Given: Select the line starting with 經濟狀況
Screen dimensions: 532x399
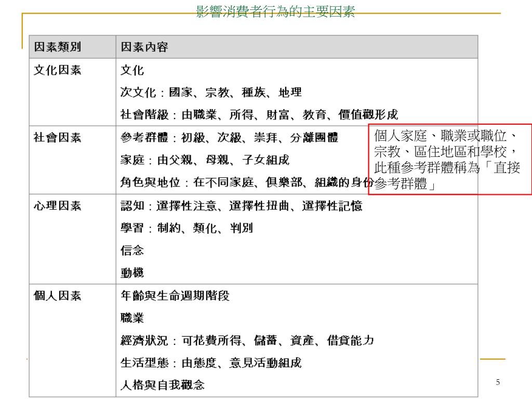Looking at the screenshot, I should [x=247, y=340].
